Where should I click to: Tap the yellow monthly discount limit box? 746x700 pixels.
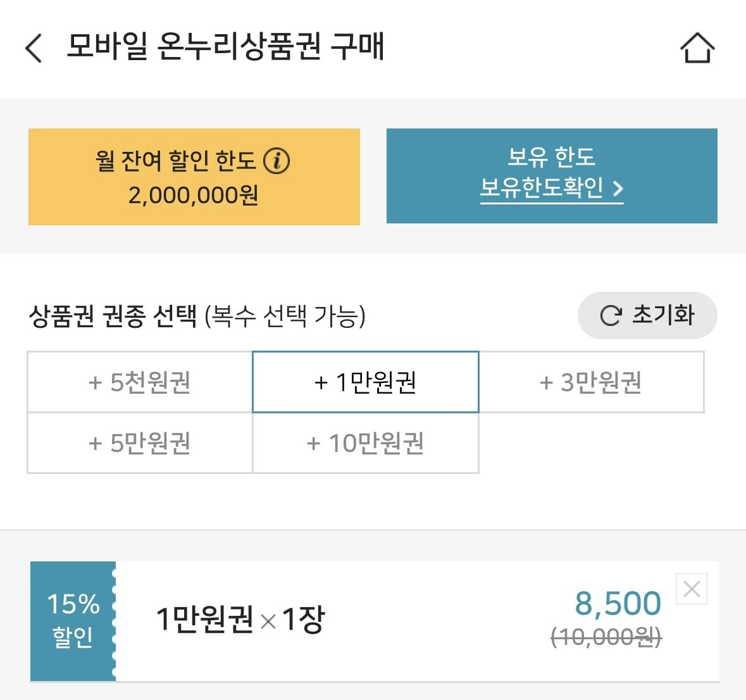193,176
